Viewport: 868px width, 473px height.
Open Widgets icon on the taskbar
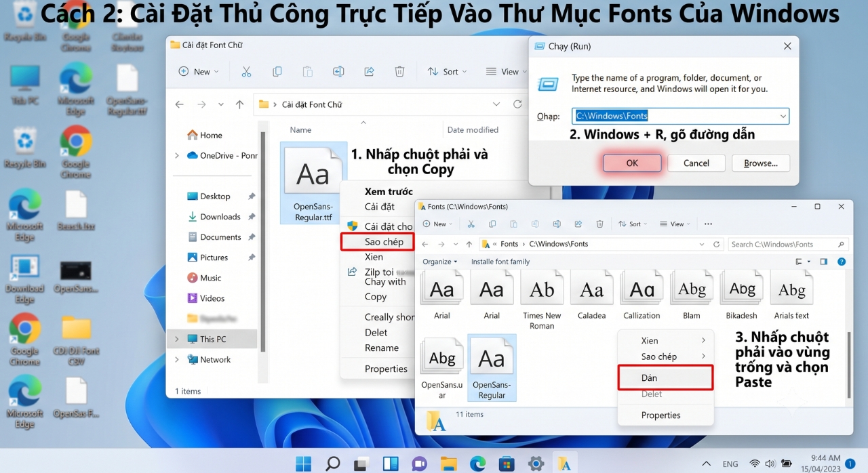click(x=391, y=464)
